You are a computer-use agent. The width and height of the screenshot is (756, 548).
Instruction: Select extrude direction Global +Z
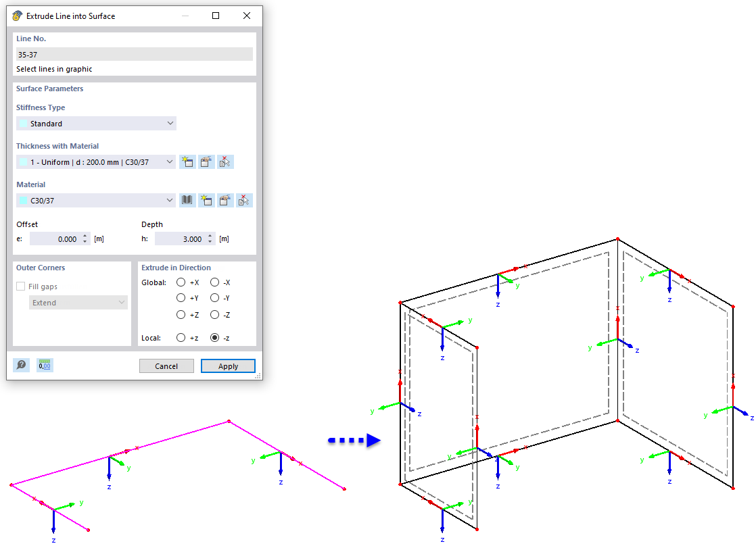pos(181,314)
